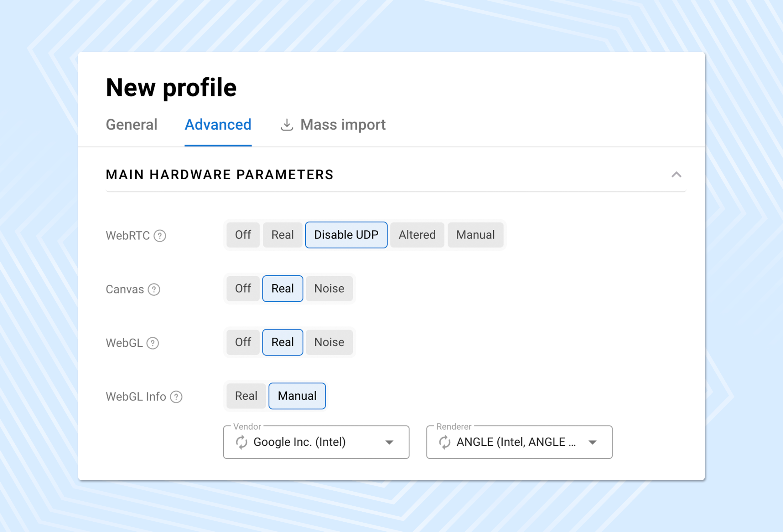Click the WebRTC help question mark icon

point(160,236)
